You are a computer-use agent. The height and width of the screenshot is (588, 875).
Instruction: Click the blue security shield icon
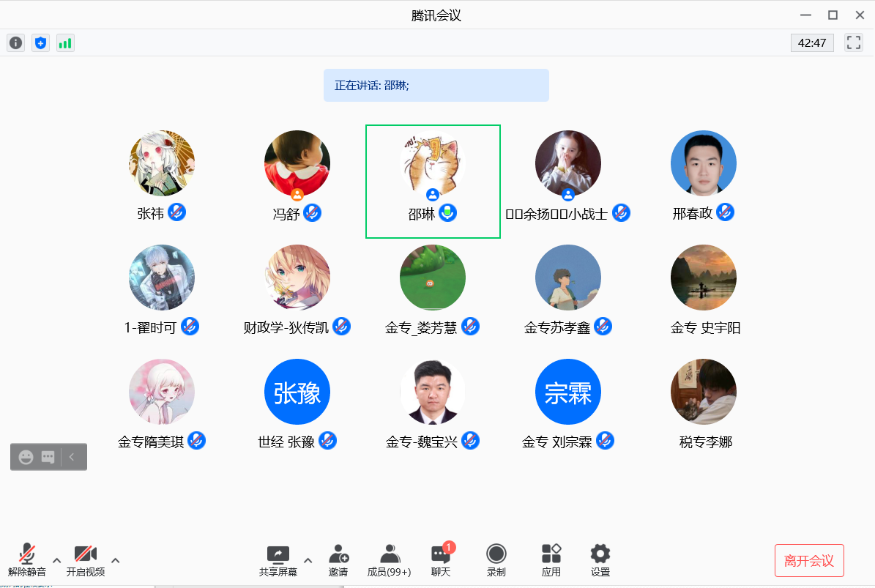(40, 43)
